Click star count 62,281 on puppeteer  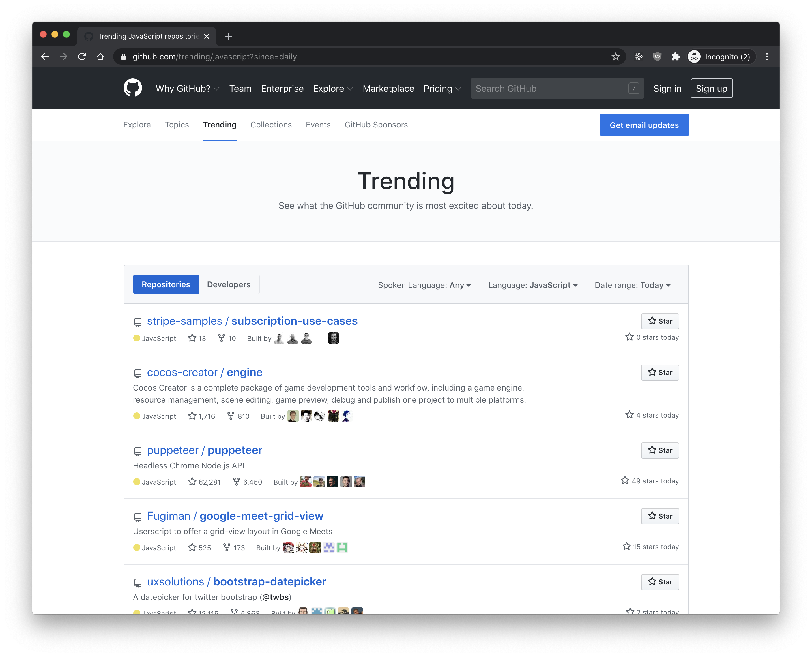click(x=204, y=482)
